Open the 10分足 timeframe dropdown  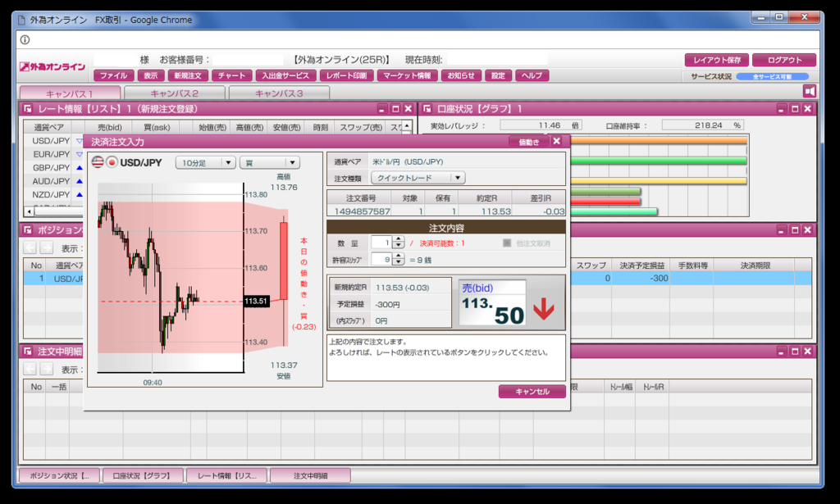click(206, 162)
